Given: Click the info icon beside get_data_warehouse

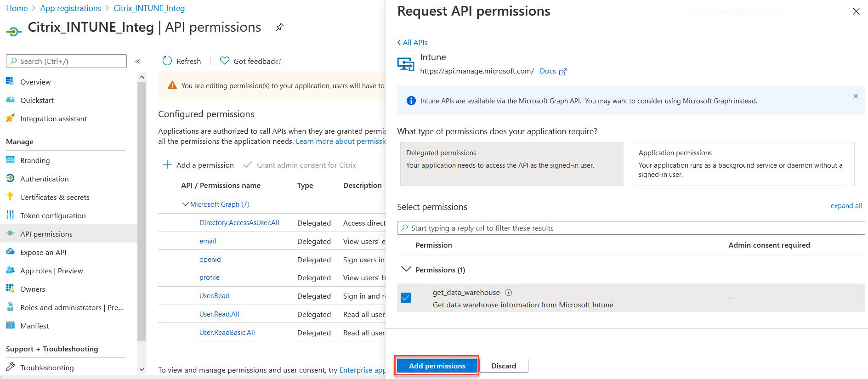Looking at the screenshot, I should (x=508, y=292).
